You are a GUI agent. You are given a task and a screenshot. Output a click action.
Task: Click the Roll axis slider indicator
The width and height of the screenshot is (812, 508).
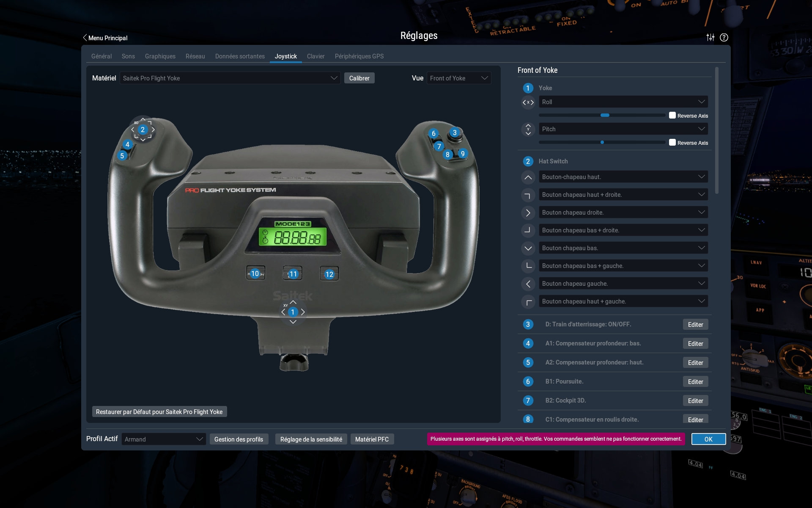(x=605, y=115)
